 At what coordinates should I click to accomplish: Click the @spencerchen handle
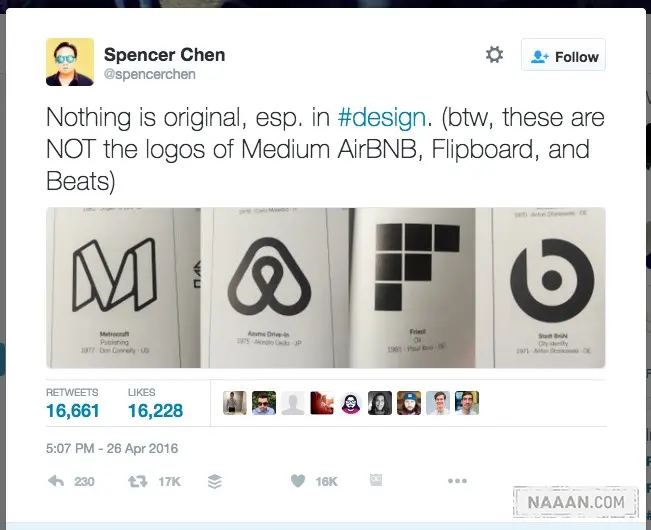click(149, 74)
